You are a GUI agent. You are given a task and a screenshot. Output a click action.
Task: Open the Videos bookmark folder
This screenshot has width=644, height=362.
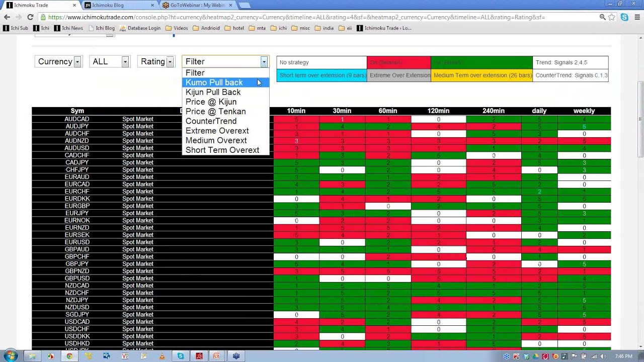(x=177, y=28)
